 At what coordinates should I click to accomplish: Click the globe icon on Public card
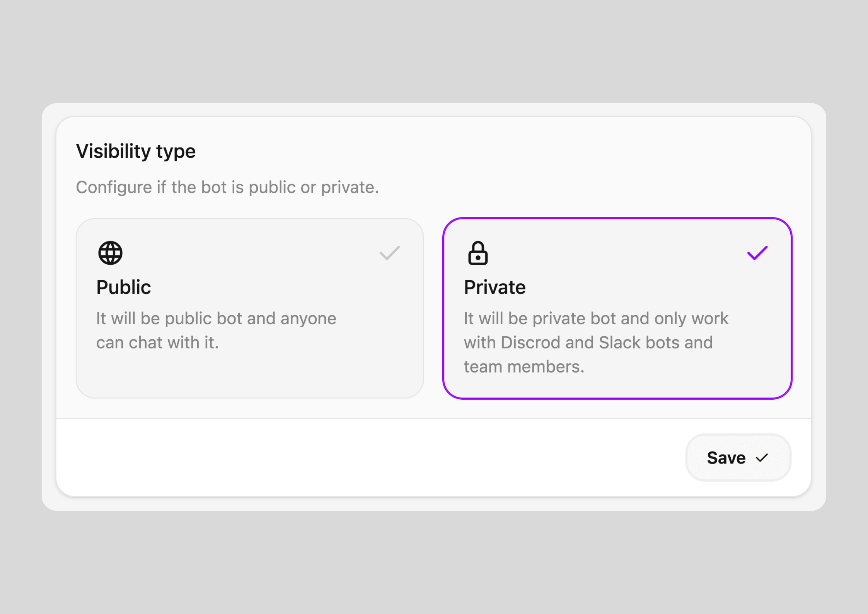tap(110, 253)
